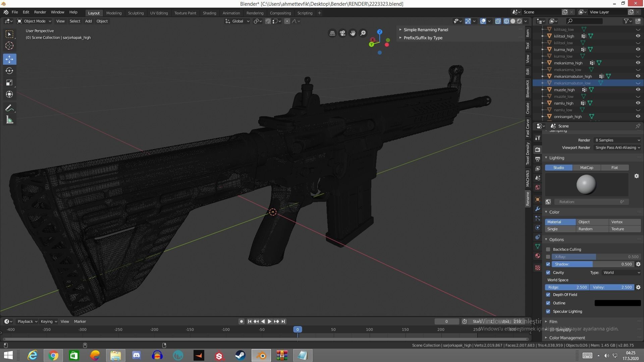The width and height of the screenshot is (644, 362).
Task: Hide mekanizma_high with eye icon
Action: (x=638, y=63)
